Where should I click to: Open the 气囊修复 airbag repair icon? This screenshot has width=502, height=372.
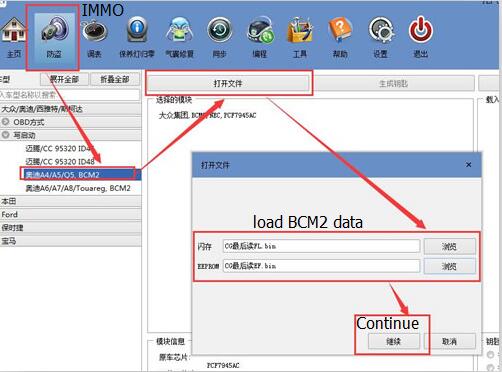180,30
